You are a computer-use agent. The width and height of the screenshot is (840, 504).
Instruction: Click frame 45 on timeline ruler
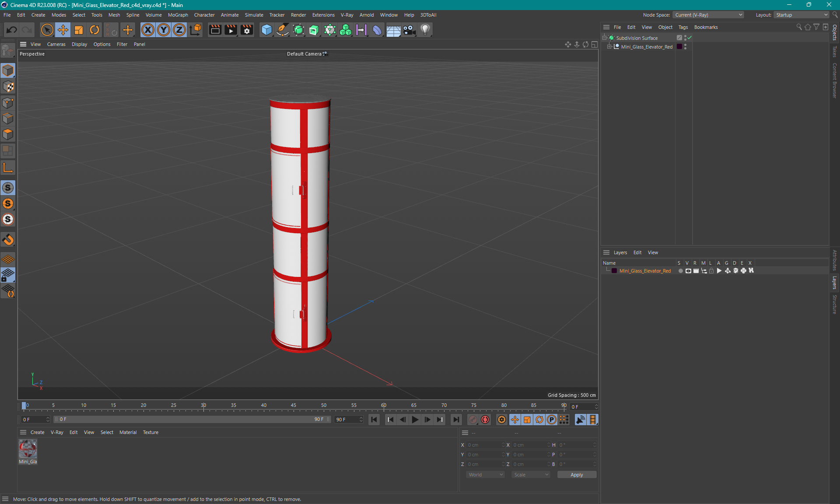tap(294, 405)
